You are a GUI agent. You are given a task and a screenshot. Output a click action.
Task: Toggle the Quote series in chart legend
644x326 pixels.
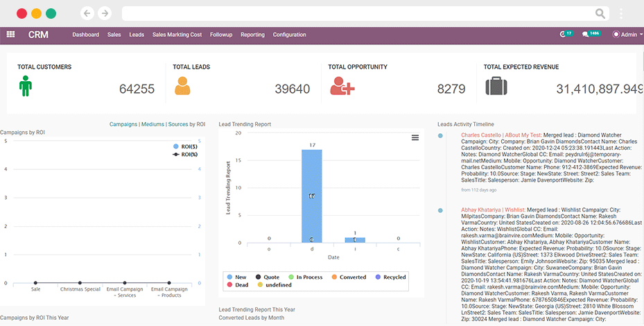tap(268, 277)
